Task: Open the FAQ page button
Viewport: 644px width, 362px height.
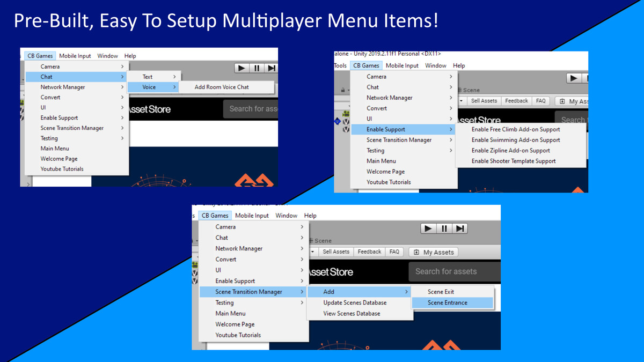Action: [x=540, y=100]
